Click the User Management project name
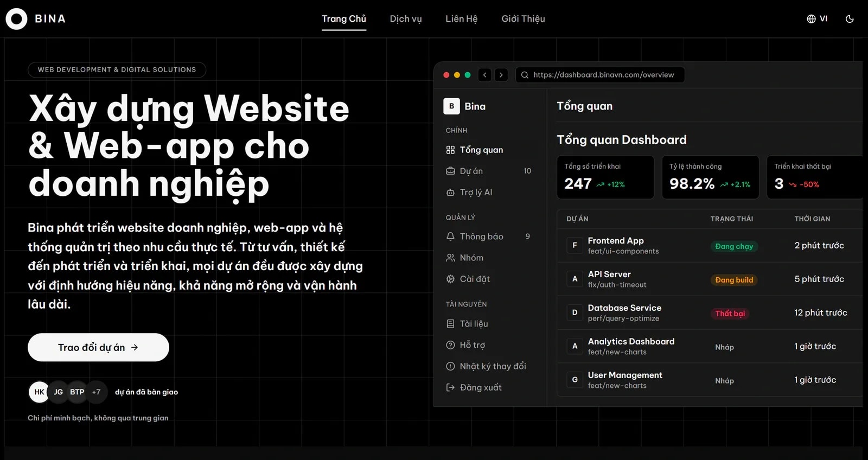Image resolution: width=868 pixels, height=460 pixels. (625, 375)
